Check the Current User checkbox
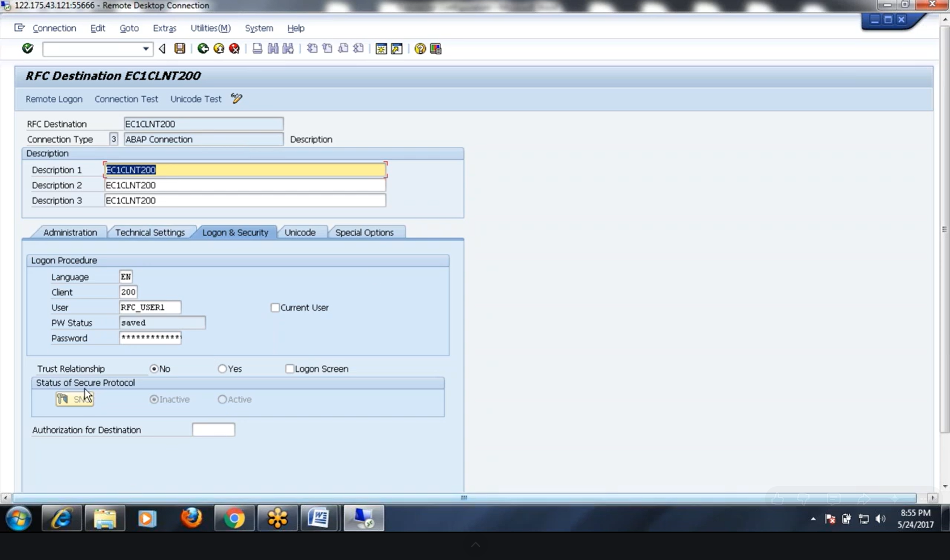 click(275, 308)
